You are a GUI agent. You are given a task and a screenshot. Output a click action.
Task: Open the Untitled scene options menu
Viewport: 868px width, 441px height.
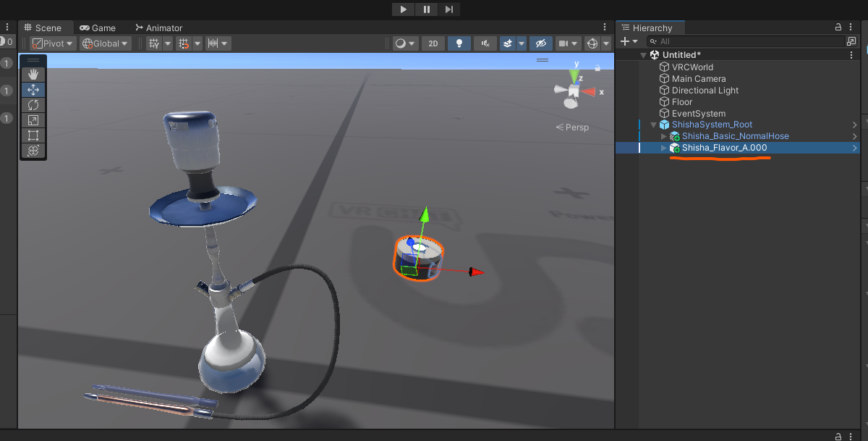pos(851,55)
